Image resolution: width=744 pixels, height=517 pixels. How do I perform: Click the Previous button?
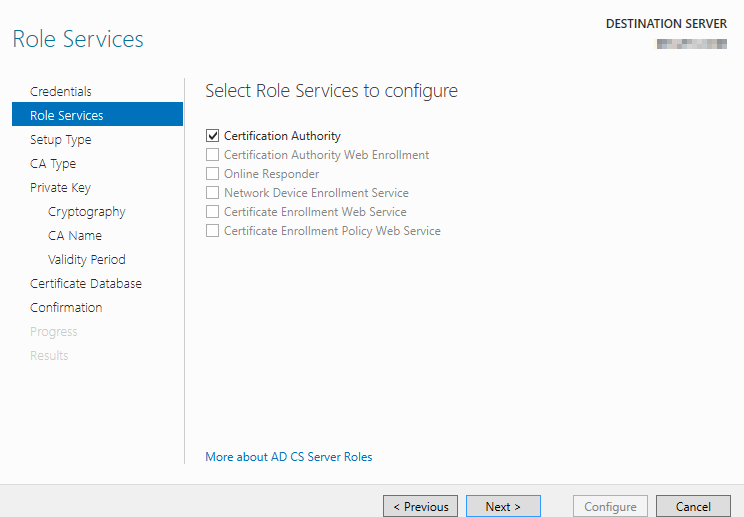420,506
